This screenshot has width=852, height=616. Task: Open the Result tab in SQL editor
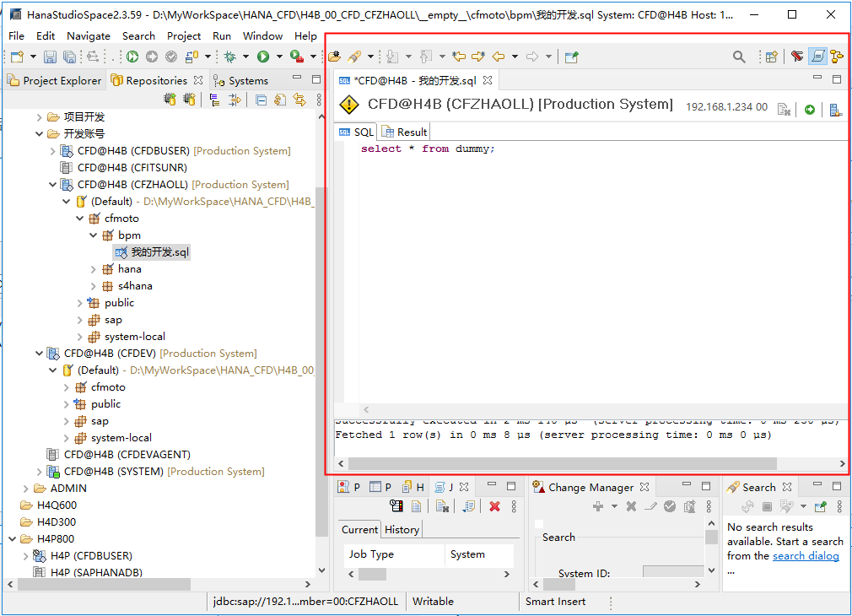405,132
